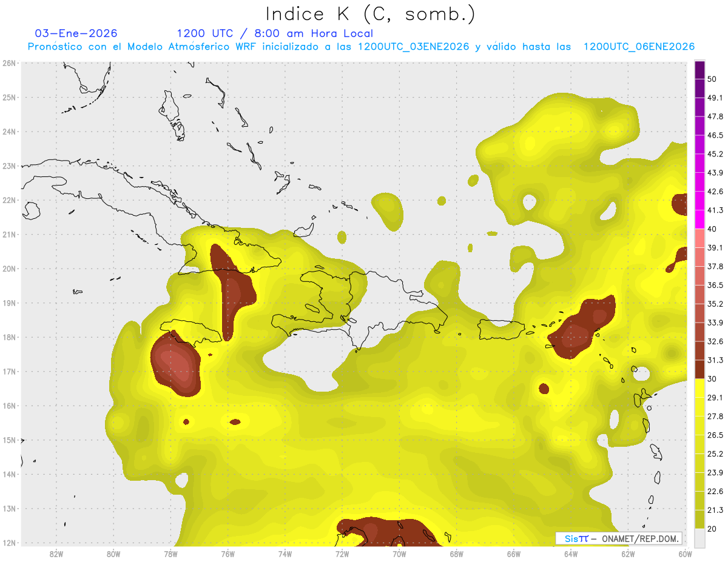Click the '74W' longitude axis label
Image resolution: width=728 pixels, height=562 pixels.
point(285,554)
